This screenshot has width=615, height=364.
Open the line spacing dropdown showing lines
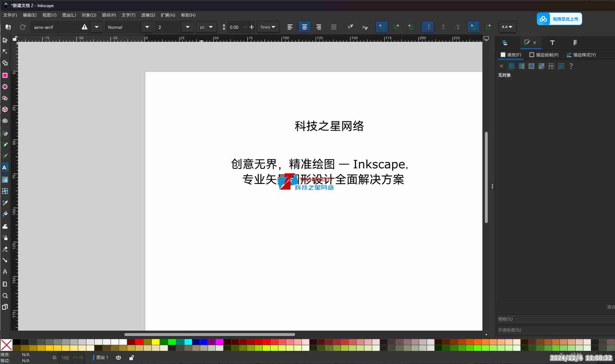[268, 27]
